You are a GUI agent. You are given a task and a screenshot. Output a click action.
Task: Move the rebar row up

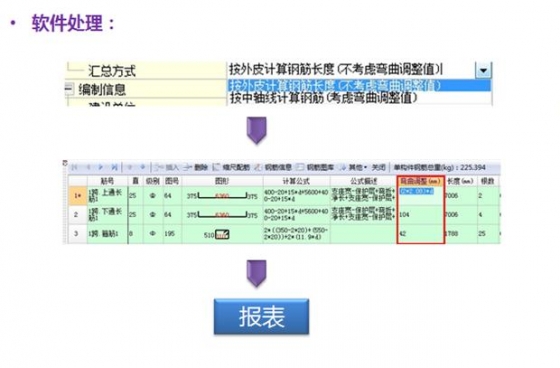130,167
